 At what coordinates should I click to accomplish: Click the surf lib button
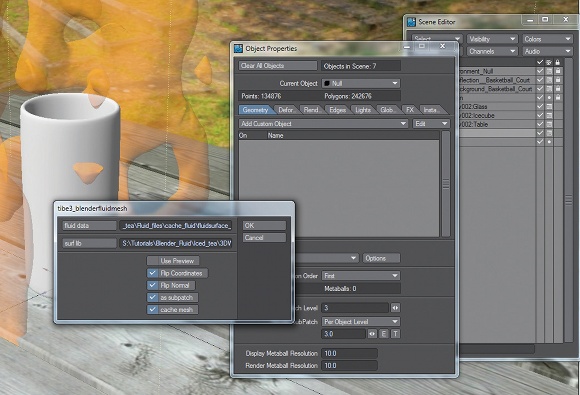coord(89,243)
